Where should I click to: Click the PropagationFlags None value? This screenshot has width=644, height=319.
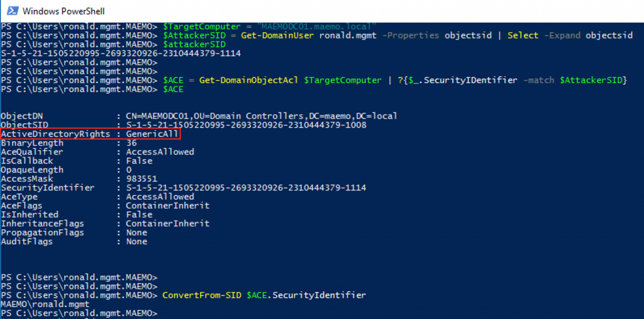[x=136, y=233]
